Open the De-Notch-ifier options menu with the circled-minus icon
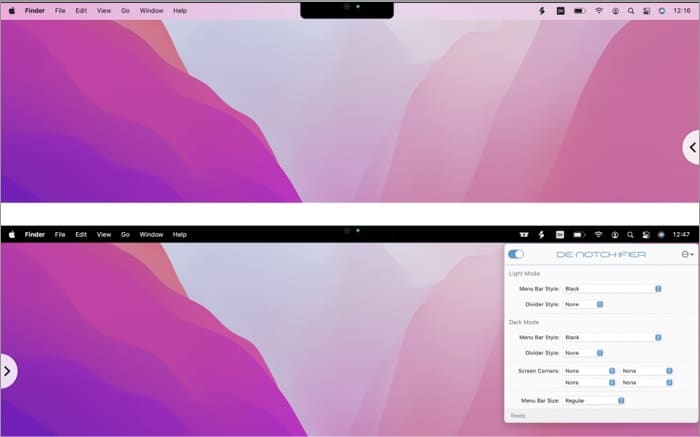 [686, 254]
